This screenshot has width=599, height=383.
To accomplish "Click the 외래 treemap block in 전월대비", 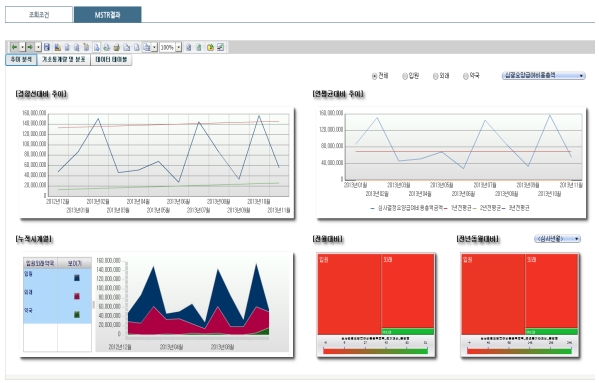I will pos(408,291).
